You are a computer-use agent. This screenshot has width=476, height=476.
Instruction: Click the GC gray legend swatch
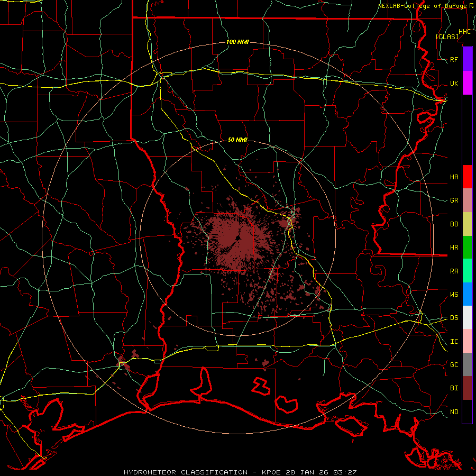[467, 364]
